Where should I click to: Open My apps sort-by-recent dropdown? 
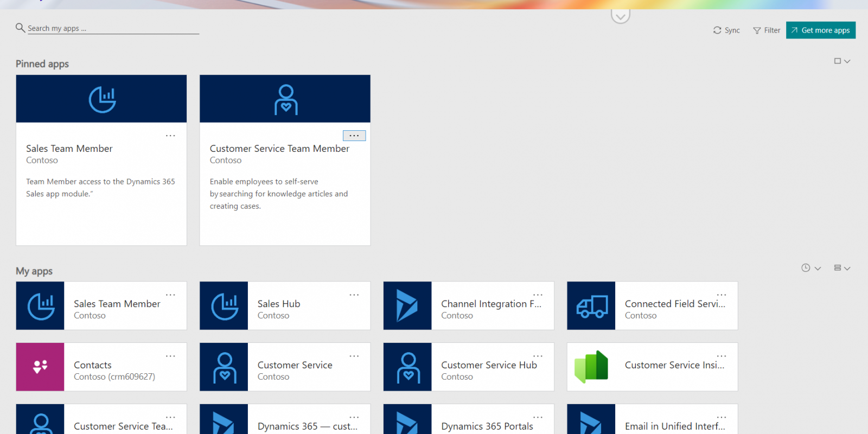[811, 268]
